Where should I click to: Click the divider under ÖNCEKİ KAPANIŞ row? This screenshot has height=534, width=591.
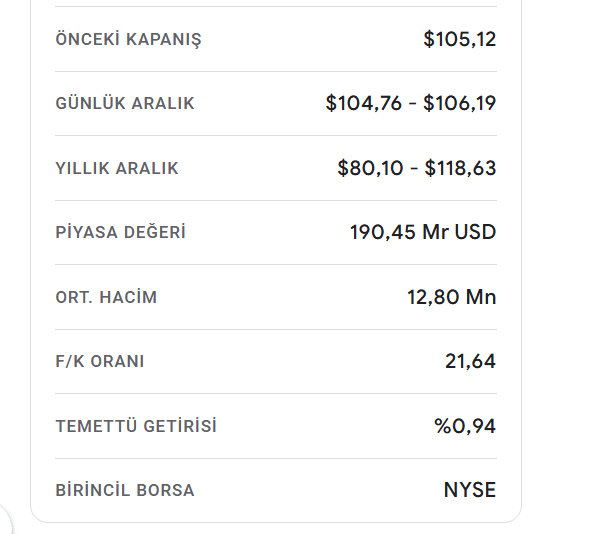[x=276, y=71]
